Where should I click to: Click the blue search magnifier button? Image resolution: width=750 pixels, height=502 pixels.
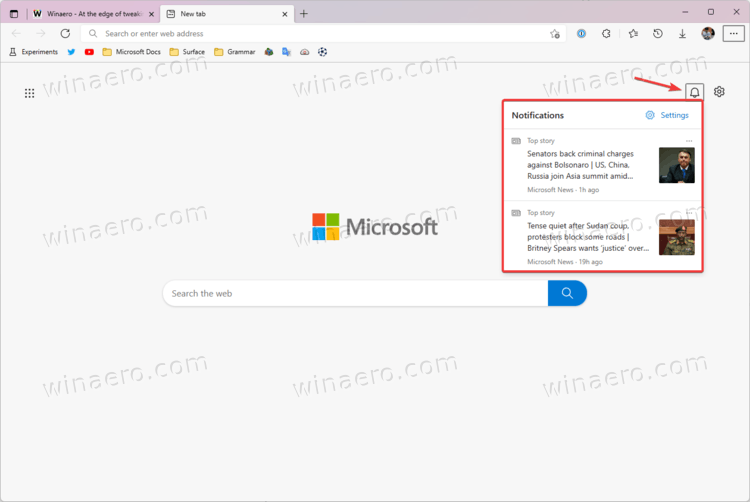click(x=567, y=294)
